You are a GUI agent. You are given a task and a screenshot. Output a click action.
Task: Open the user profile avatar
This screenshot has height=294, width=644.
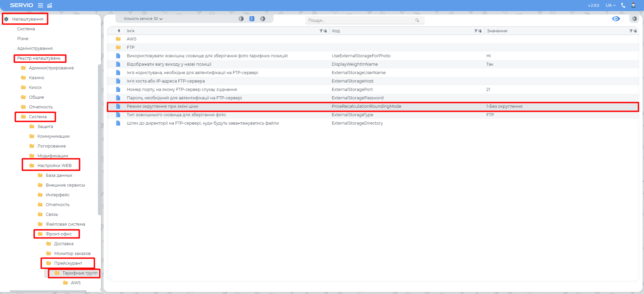(633, 5)
